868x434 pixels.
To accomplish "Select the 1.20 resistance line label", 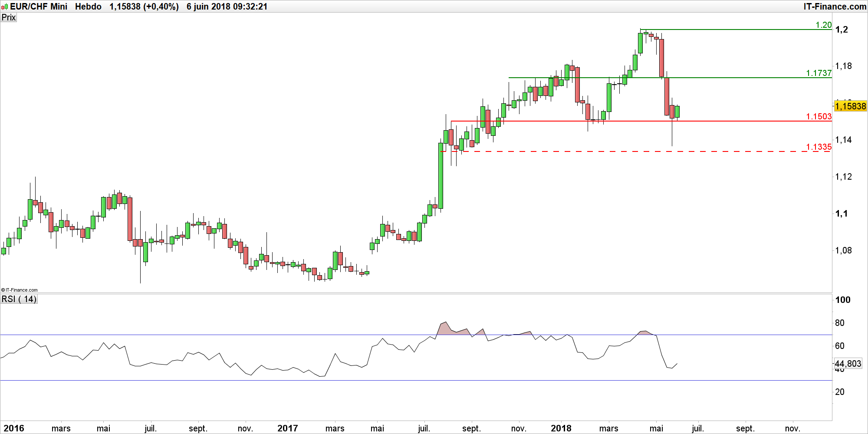I will [823, 25].
